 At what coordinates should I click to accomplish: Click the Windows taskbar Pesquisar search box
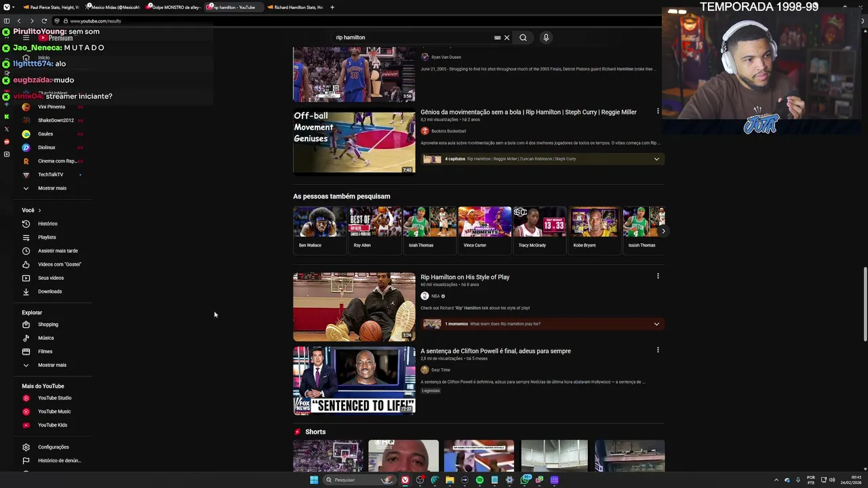pos(358,480)
